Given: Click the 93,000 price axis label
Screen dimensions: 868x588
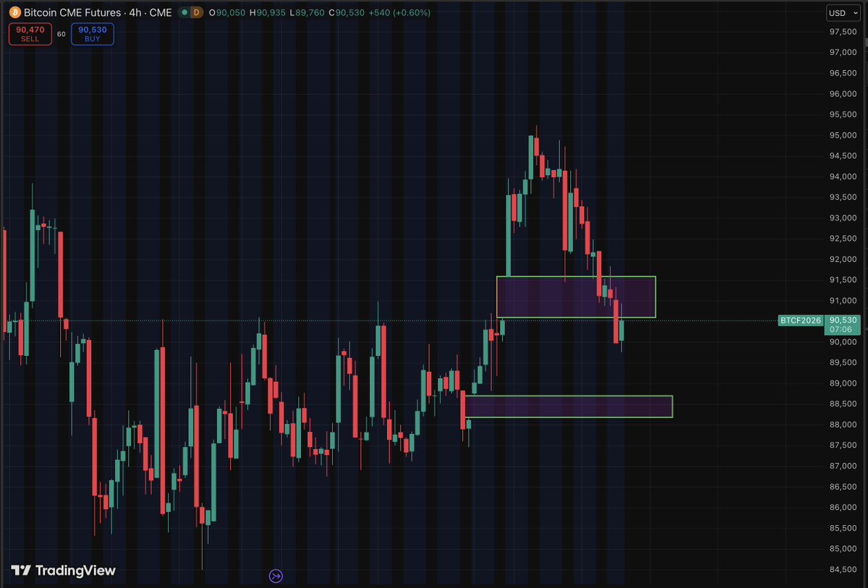Looking at the screenshot, I should click(843, 218).
